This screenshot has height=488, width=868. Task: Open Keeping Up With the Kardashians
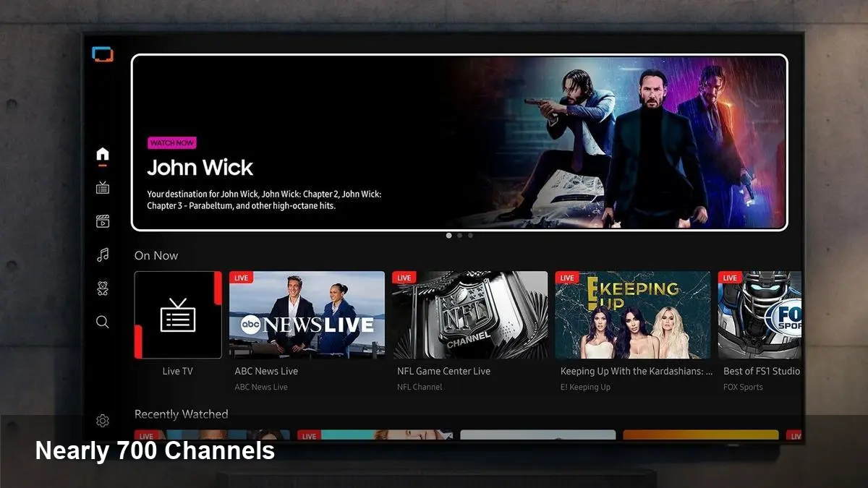632,314
